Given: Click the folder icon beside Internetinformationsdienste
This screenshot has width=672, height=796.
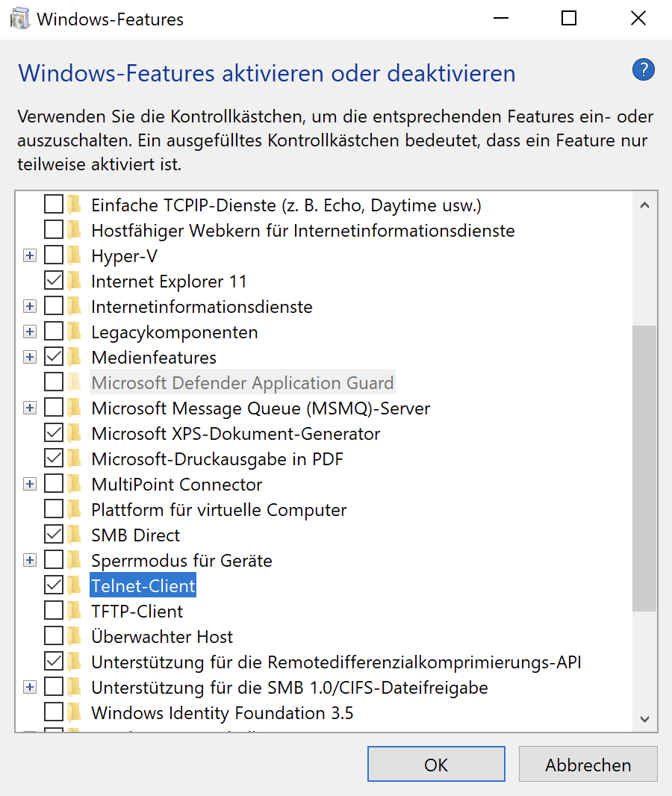Looking at the screenshot, I should [75, 306].
